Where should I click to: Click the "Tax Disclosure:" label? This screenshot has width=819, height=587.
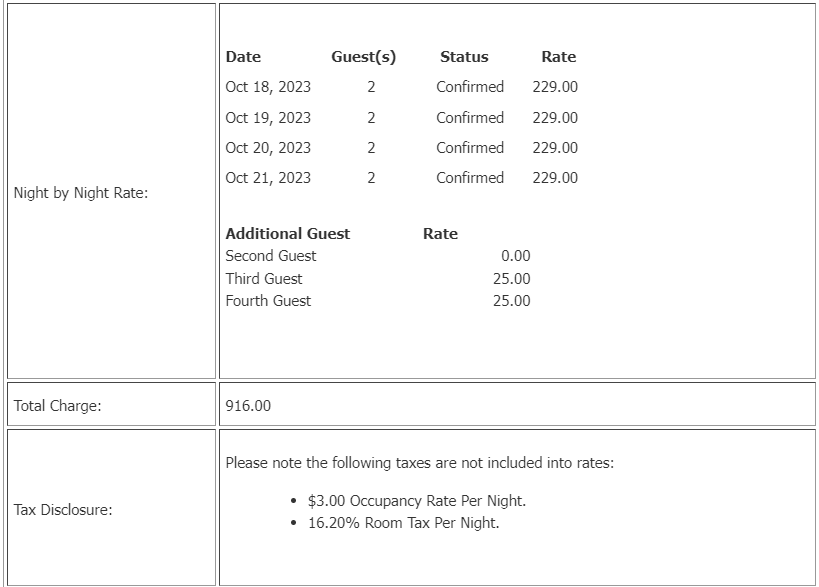63,510
